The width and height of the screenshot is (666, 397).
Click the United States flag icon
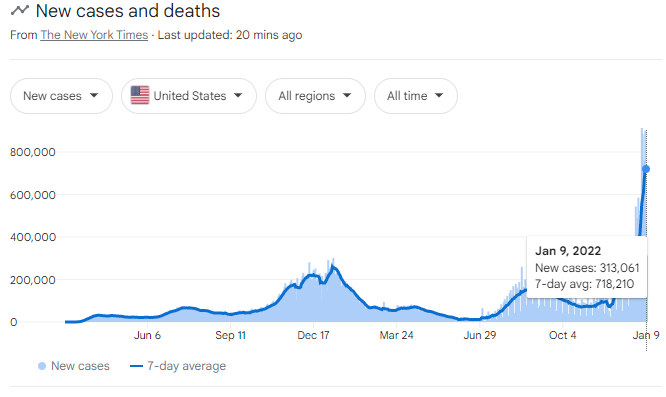(x=140, y=95)
